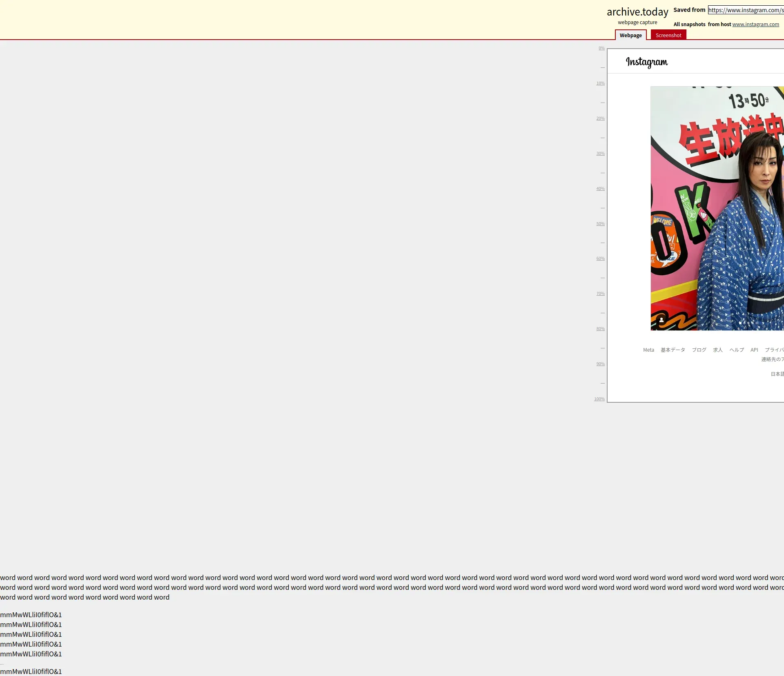Viewport: 784px width, 676px height.
Task: Jump to 10% scroll marker
Action: tap(600, 83)
